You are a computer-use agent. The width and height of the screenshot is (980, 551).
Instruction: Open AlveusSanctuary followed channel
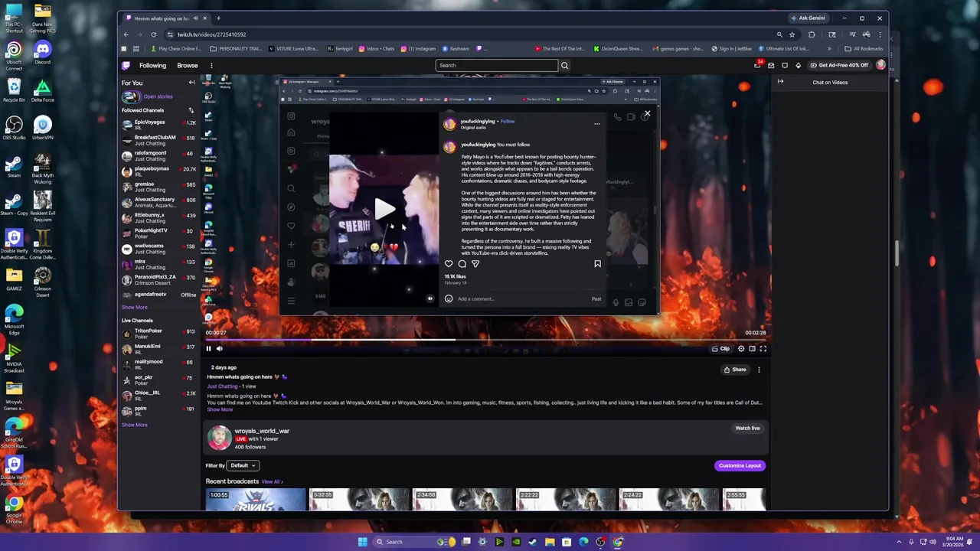pos(158,202)
